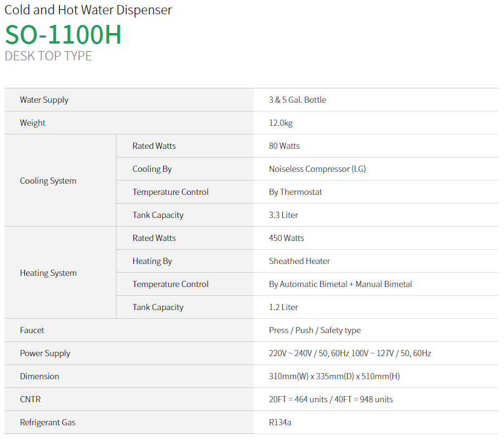Click the Noiseless Compressor (LG) text

(317, 169)
